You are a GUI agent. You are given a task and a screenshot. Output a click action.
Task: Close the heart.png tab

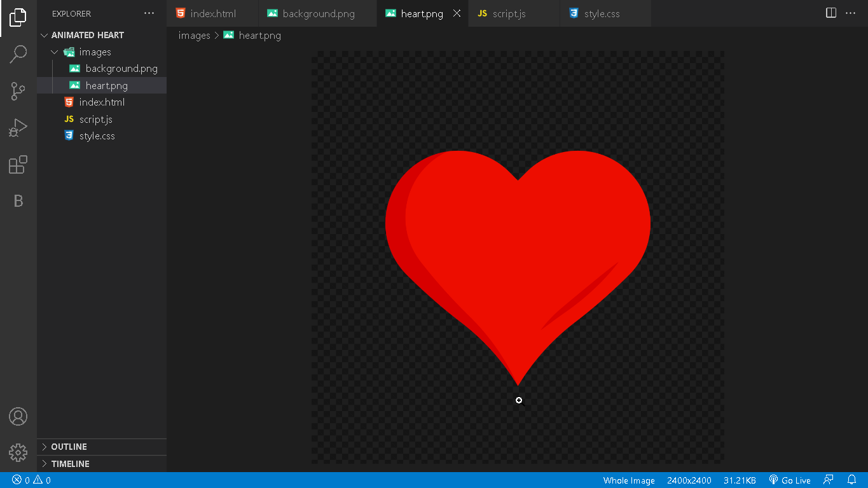(457, 13)
